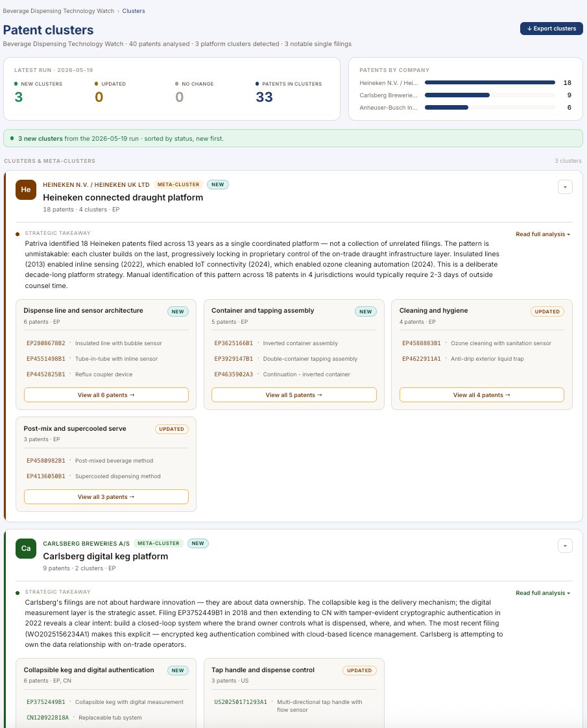The width and height of the screenshot is (587, 728).
Task: Click the Carlsberg 'Ca' avatar icon
Action: [x=26, y=548]
